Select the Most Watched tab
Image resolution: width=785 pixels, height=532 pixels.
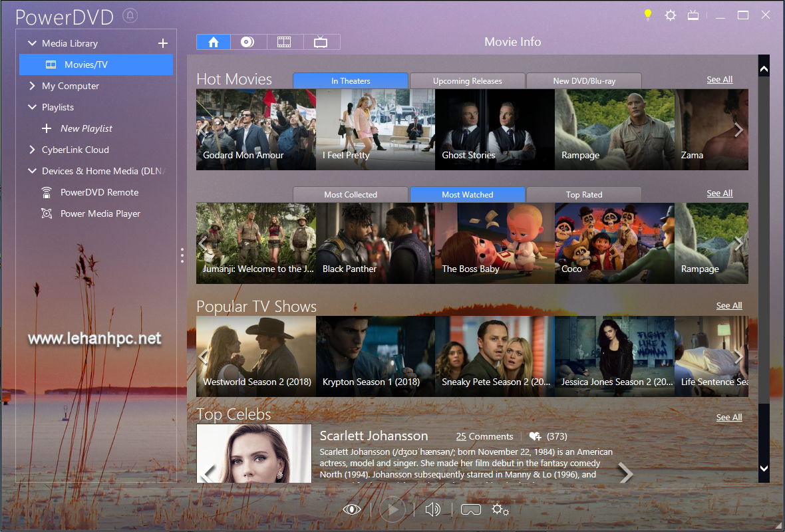pyautogui.click(x=467, y=195)
